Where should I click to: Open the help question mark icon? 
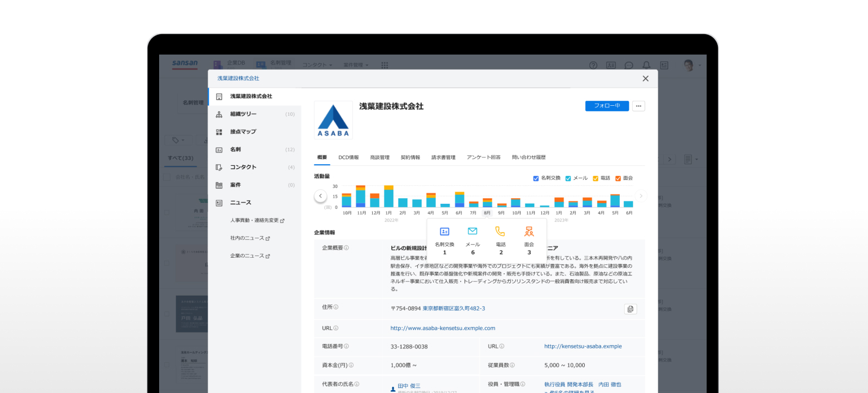coord(593,65)
